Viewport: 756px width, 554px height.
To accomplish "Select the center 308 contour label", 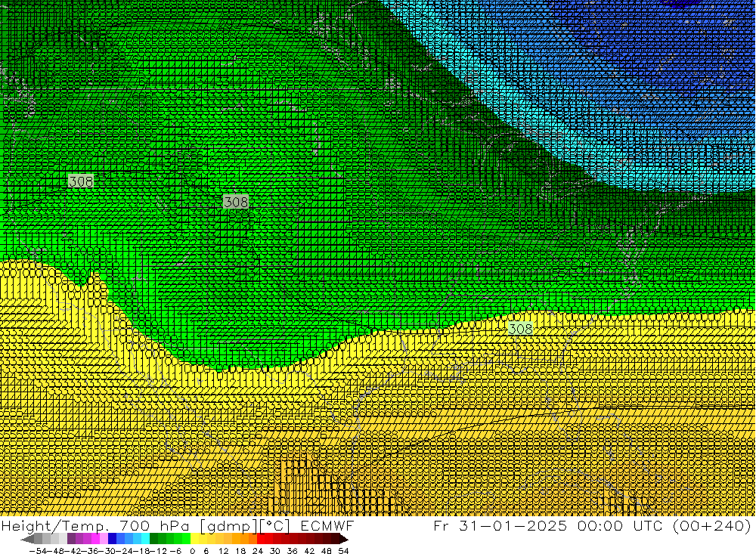I will [x=236, y=202].
